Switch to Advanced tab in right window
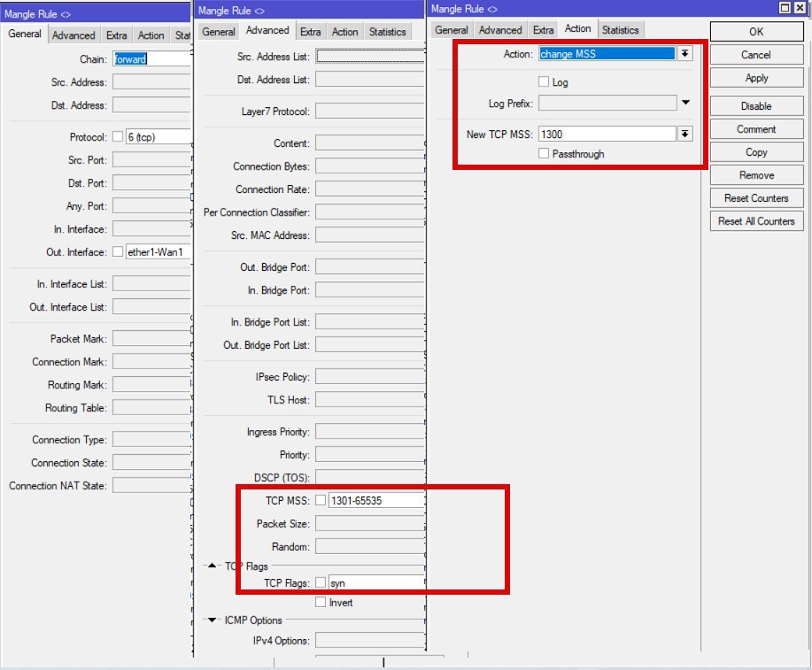The height and width of the screenshot is (670, 812). pyautogui.click(x=500, y=30)
